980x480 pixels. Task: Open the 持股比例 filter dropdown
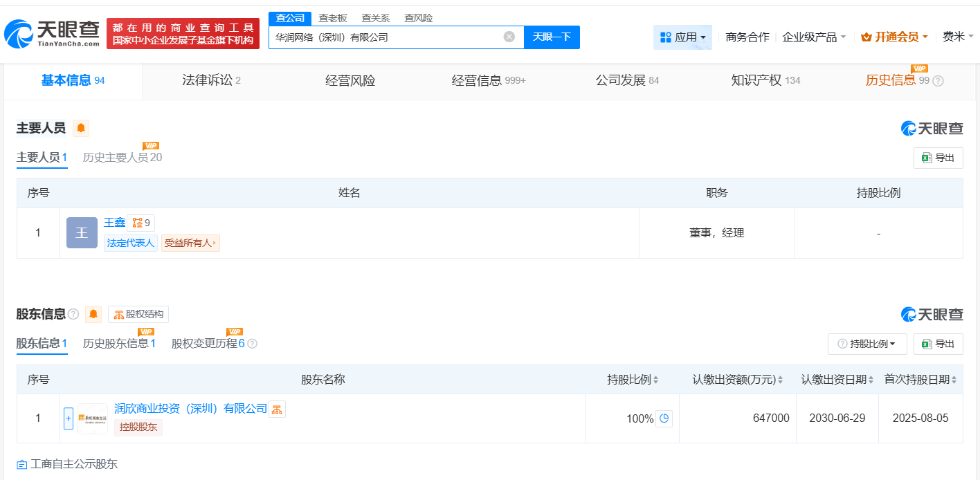coord(867,344)
